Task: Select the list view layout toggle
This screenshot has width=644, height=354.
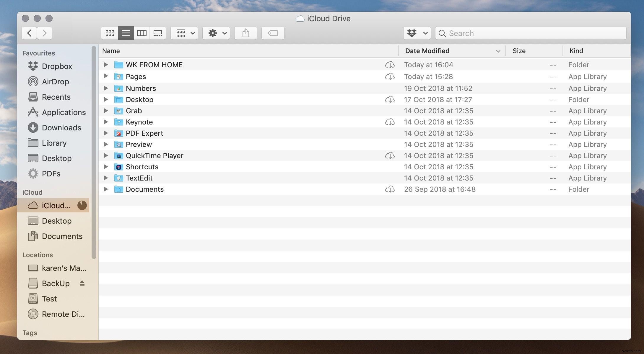Action: [126, 33]
